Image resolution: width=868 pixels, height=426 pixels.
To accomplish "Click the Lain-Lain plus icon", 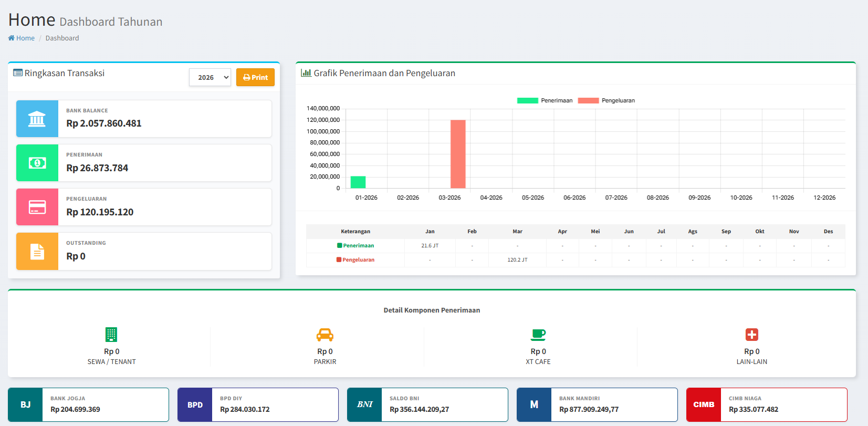I will pyautogui.click(x=751, y=335).
